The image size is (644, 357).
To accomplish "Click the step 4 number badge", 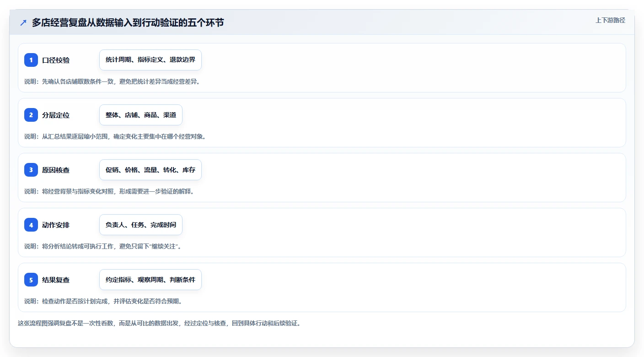I will [x=31, y=225].
